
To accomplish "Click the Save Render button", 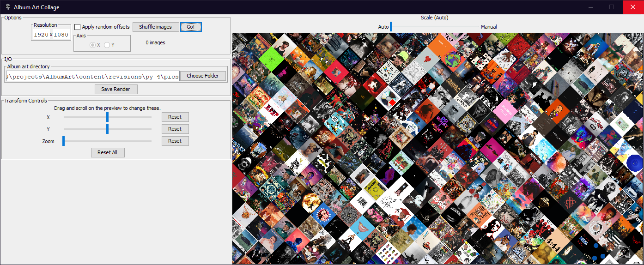I will pos(116,89).
